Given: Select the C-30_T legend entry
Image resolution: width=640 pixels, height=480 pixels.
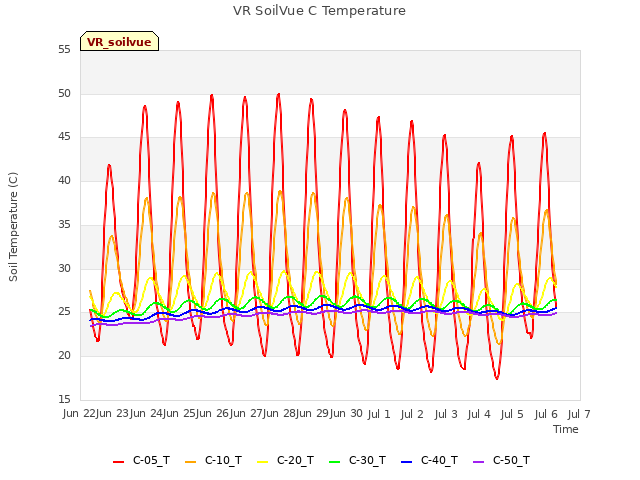Looking at the screenshot, I should [x=358, y=460].
